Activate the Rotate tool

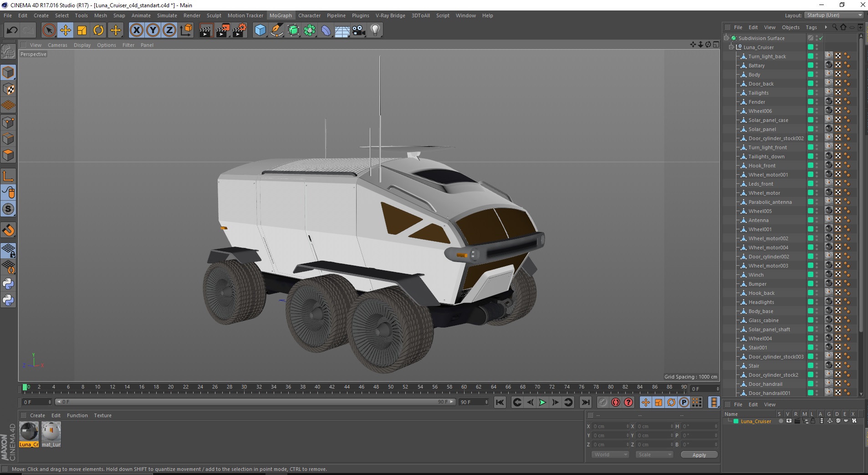click(98, 30)
